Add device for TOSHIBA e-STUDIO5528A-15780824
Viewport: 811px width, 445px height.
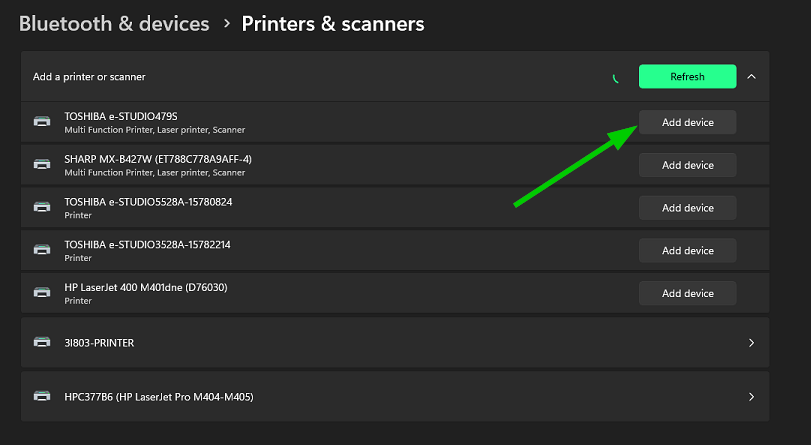[687, 207]
